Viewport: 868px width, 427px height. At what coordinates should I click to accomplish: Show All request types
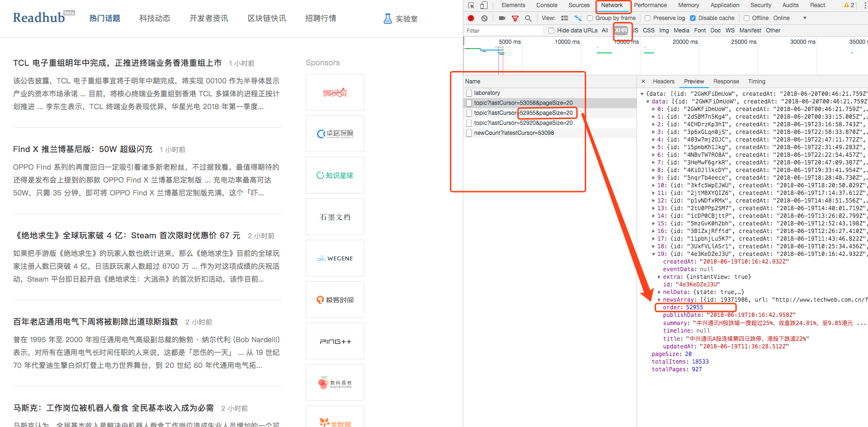pyautogui.click(x=605, y=30)
